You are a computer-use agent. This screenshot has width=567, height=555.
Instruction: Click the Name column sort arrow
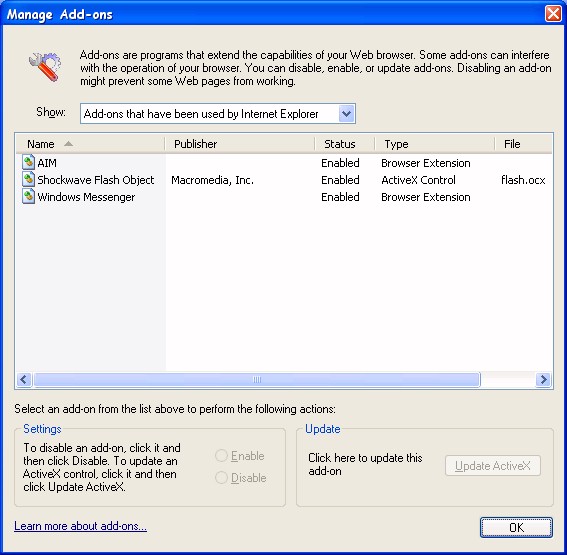68,144
